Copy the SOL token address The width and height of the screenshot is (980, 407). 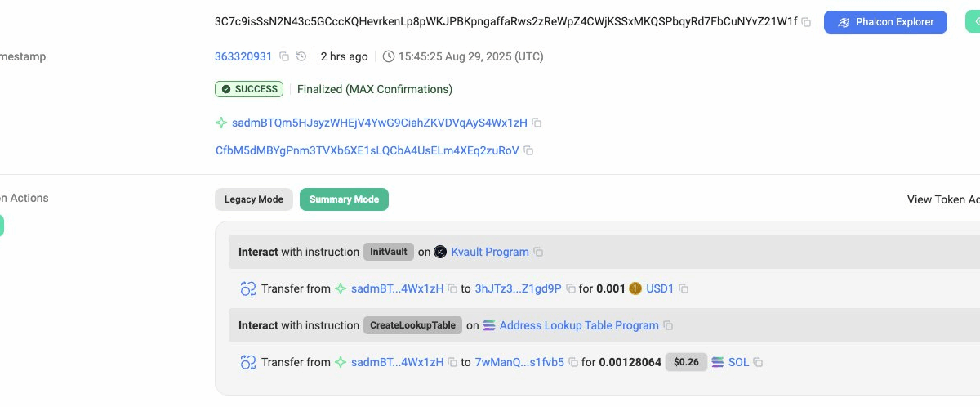point(758,362)
